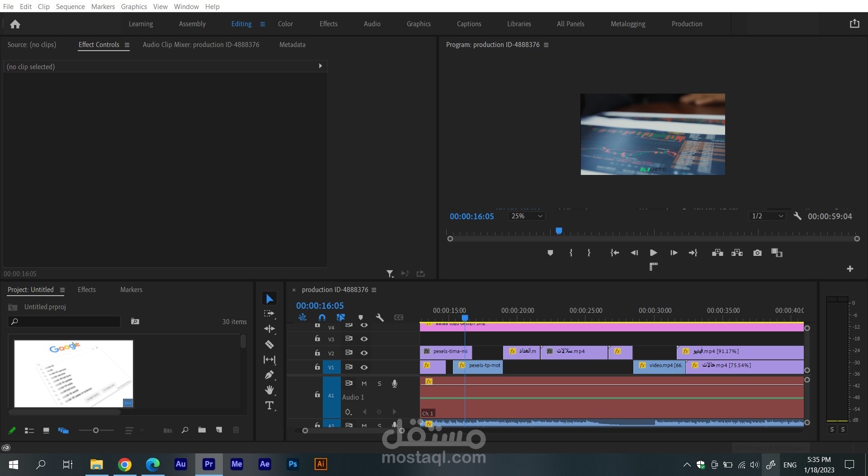Select the Hand tool
Screen dimensions: 868x476
coord(269,390)
